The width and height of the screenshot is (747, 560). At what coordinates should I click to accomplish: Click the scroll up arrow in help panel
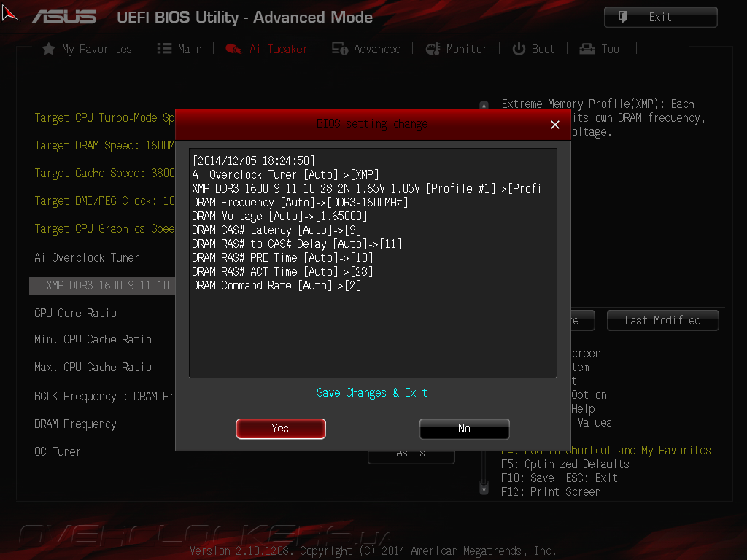tap(484, 105)
